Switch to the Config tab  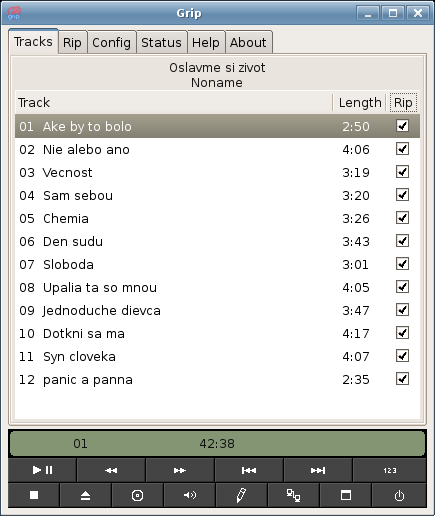[111, 42]
